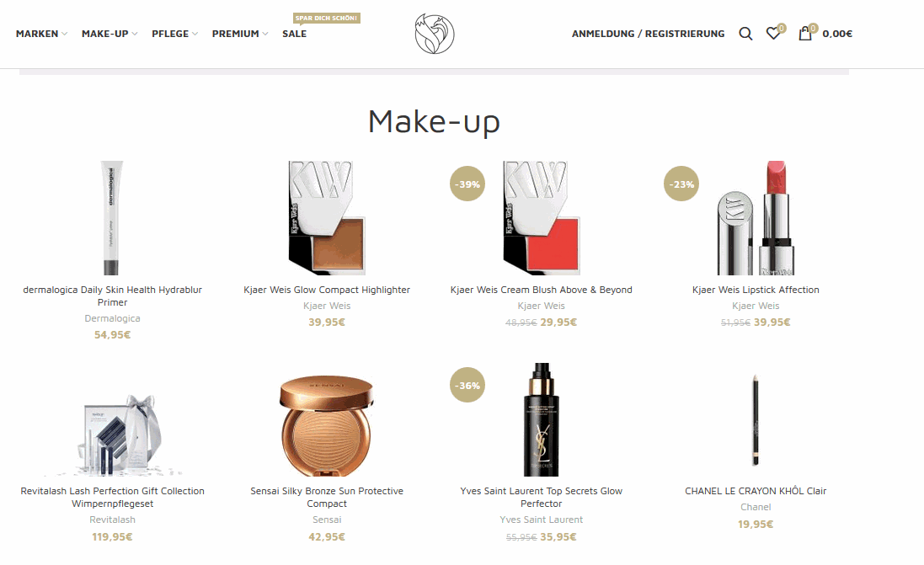Open the search magnifier icon
924x565 pixels.
(x=745, y=34)
